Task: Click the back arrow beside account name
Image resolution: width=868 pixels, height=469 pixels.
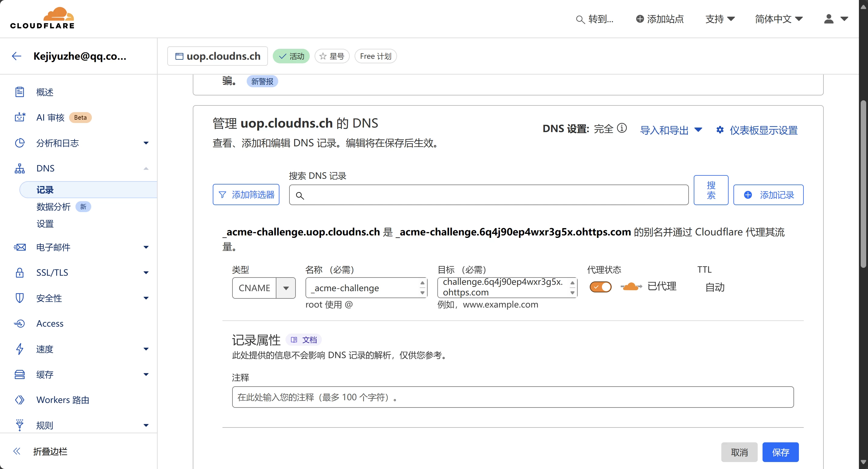Action: [16, 56]
